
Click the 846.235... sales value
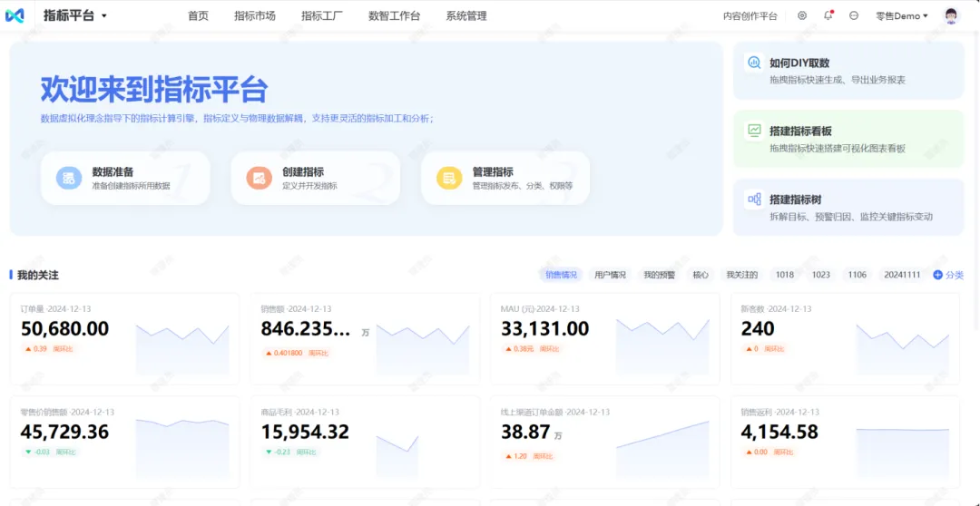(x=306, y=328)
